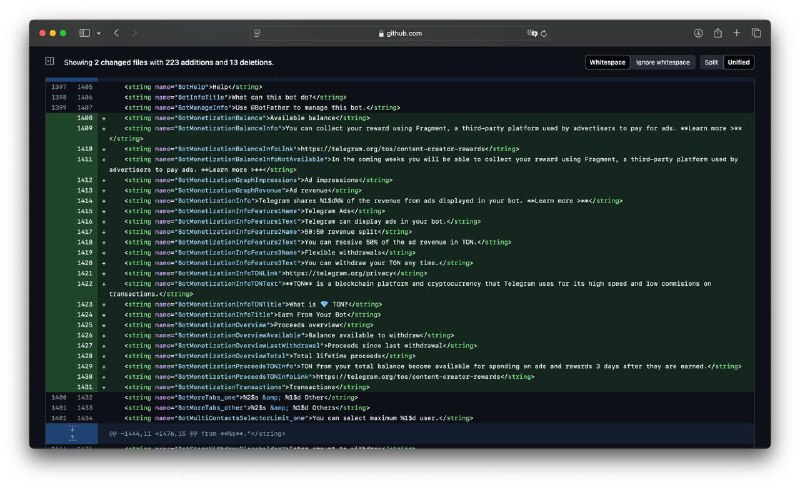Open the sidebar options dropdown arrow
This screenshot has width=800, height=487.
click(99, 33)
